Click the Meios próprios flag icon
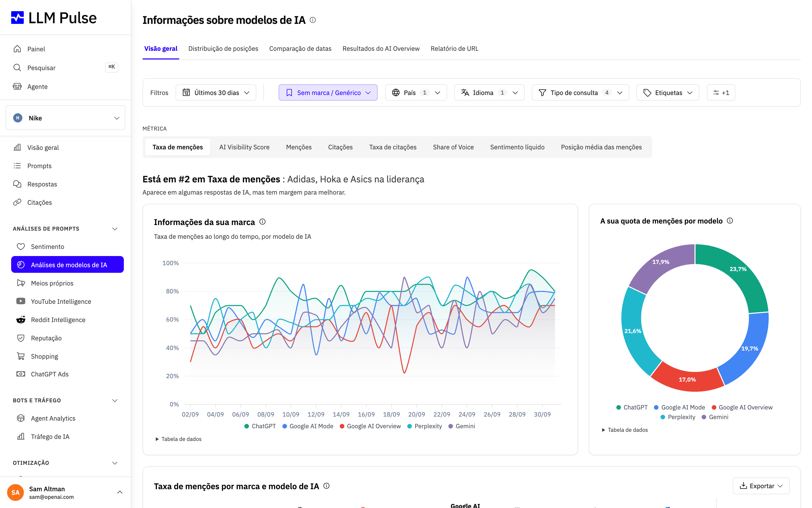This screenshot has height=508, width=812. point(21,283)
